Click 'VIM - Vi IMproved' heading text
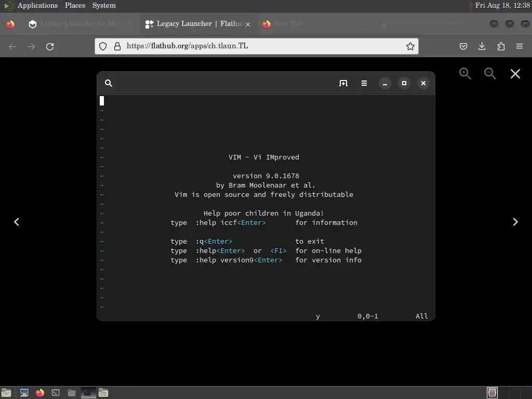 coord(264,157)
